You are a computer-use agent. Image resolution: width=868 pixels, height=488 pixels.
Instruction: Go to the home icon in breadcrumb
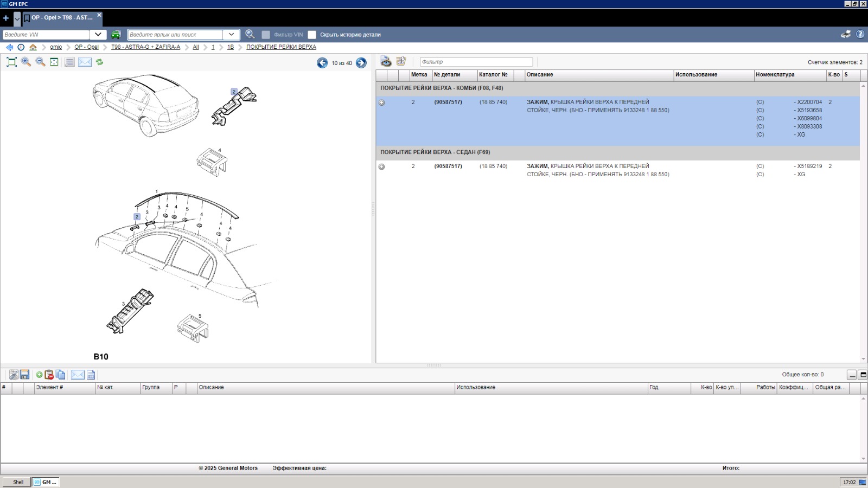tap(33, 47)
